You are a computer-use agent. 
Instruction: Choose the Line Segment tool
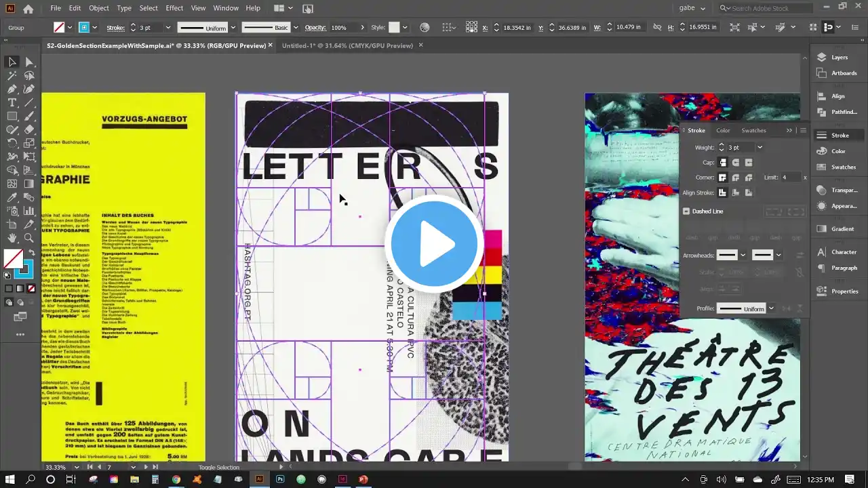(29, 102)
